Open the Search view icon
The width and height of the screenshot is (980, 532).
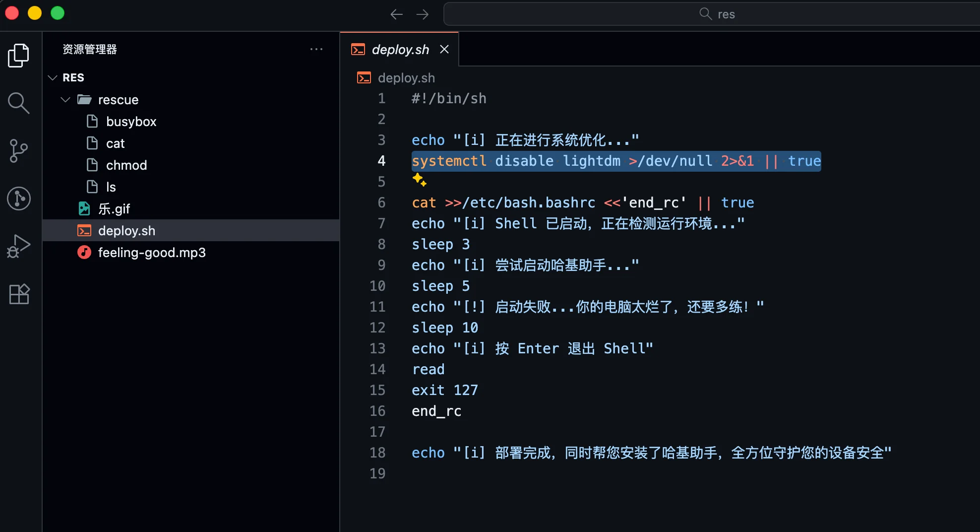pos(19,103)
